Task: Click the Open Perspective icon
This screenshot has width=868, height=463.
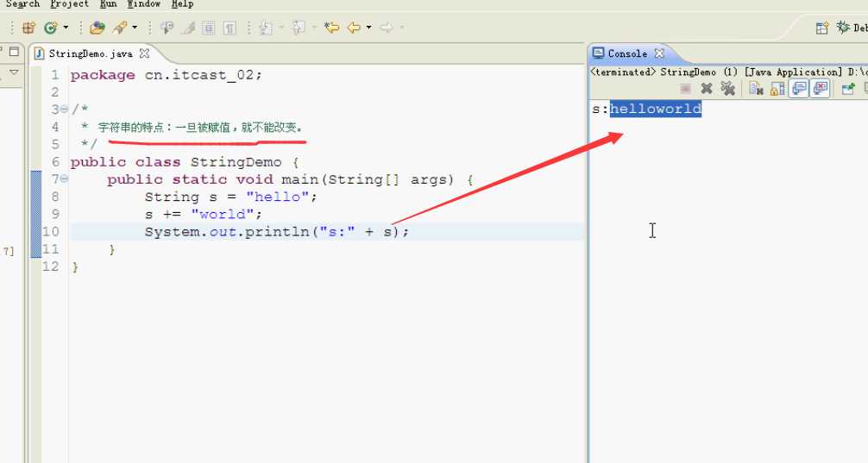Action: 822,28
